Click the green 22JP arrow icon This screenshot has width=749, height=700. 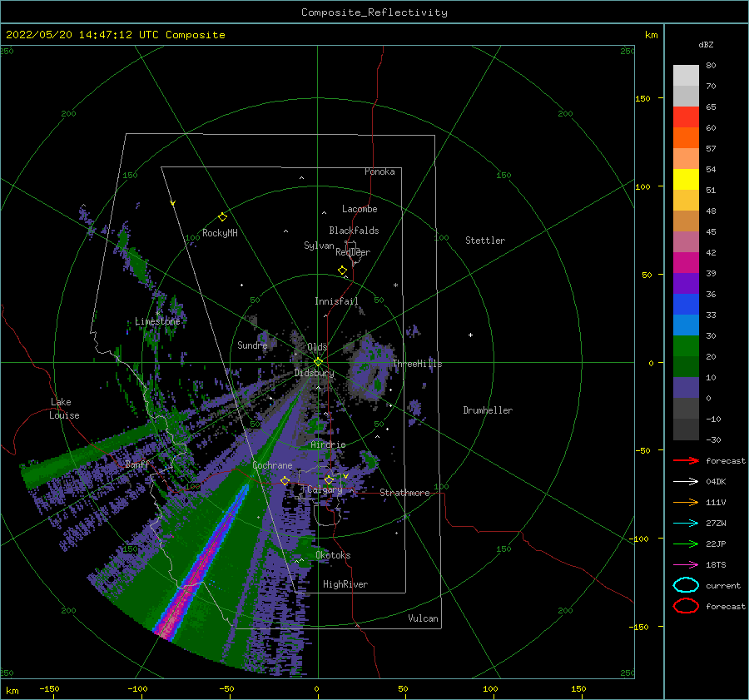686,544
